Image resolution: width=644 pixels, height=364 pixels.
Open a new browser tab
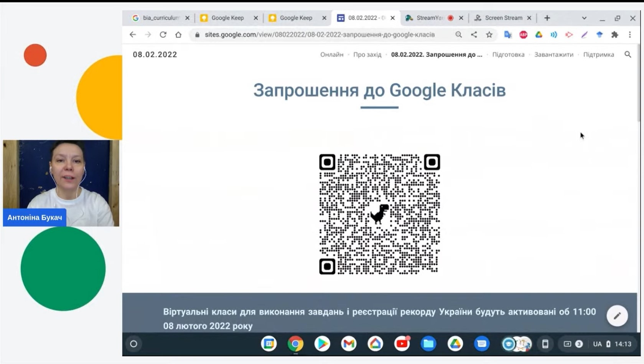pos(547,18)
